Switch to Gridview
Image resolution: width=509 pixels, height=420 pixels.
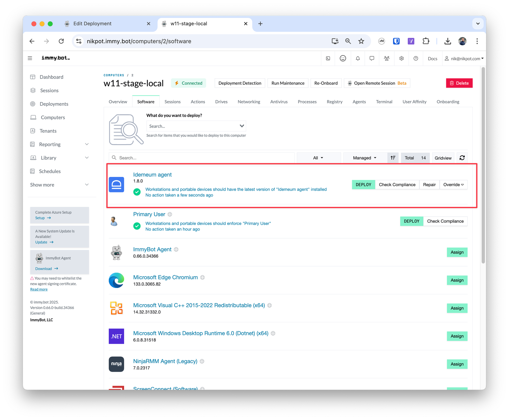click(443, 158)
